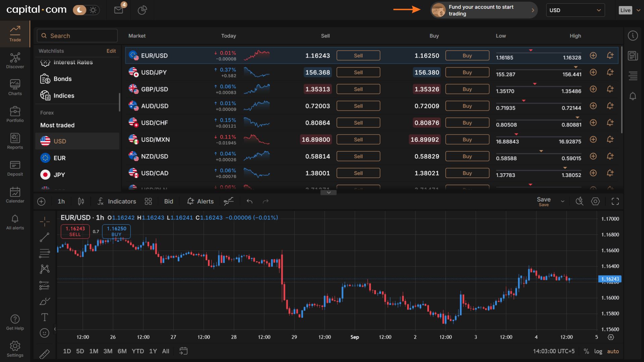Add USD/JPY to watchlist with plus icon
Viewport: 644px width, 362px height.
pos(593,72)
